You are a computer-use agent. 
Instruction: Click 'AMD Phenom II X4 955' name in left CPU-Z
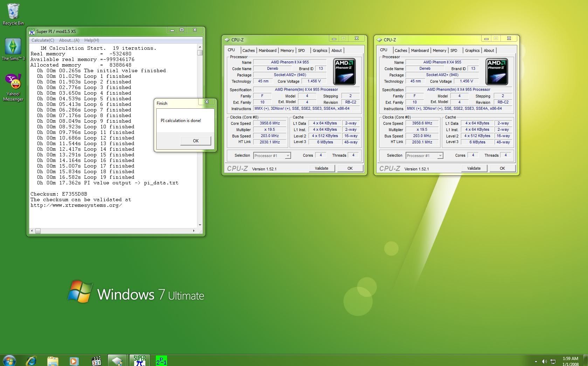coord(290,62)
